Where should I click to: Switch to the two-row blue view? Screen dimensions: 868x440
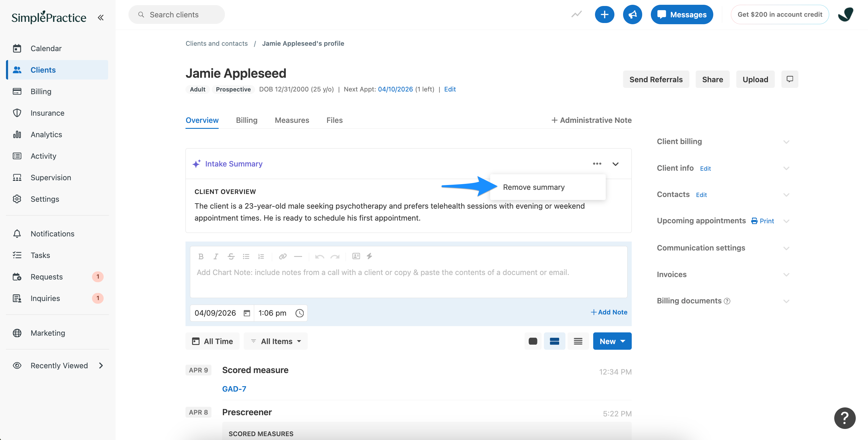(554, 341)
